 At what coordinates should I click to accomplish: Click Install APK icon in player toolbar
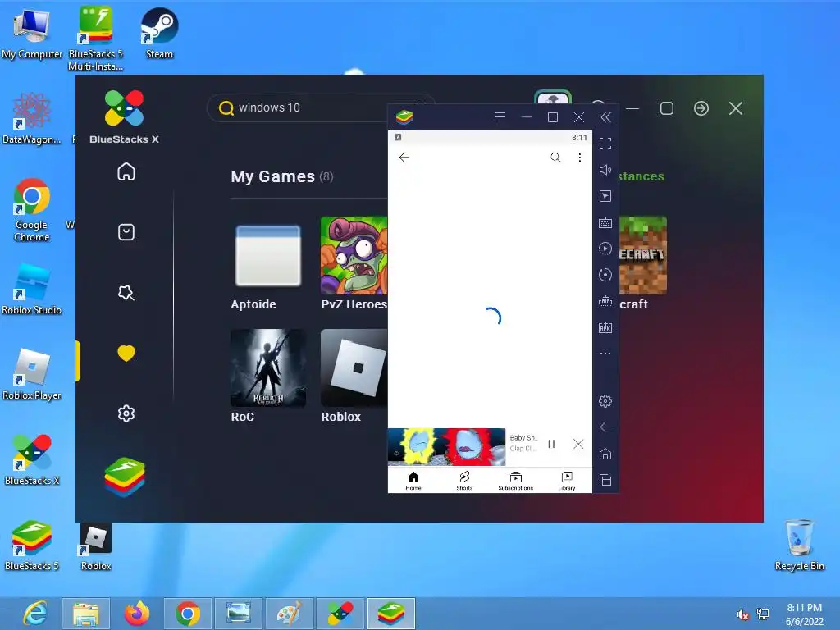click(605, 327)
